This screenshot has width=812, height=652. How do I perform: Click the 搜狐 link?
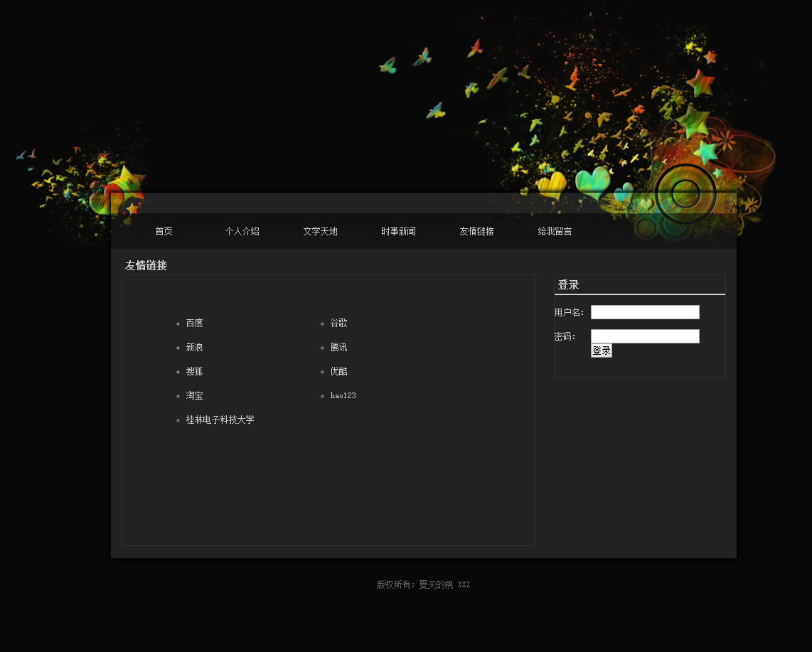[x=194, y=371]
